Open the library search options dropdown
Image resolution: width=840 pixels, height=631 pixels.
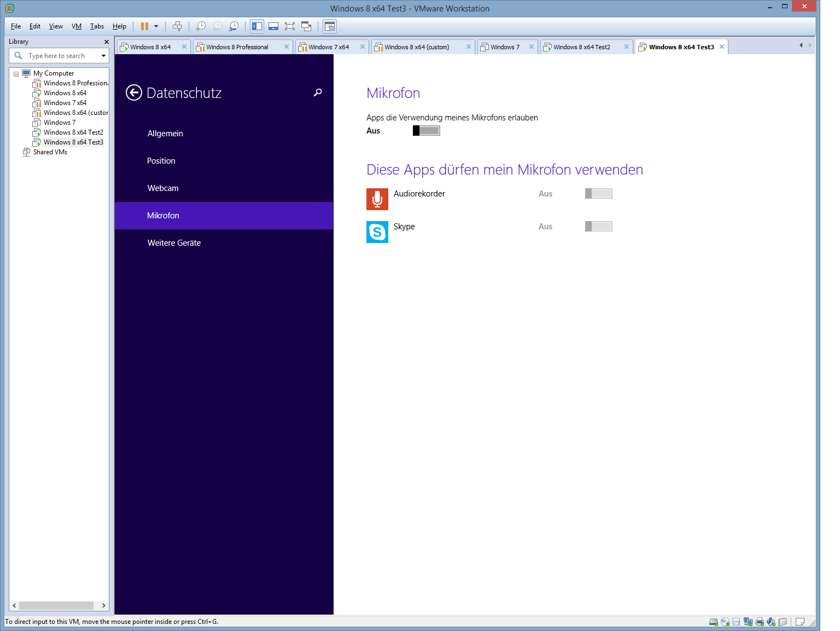coord(103,56)
